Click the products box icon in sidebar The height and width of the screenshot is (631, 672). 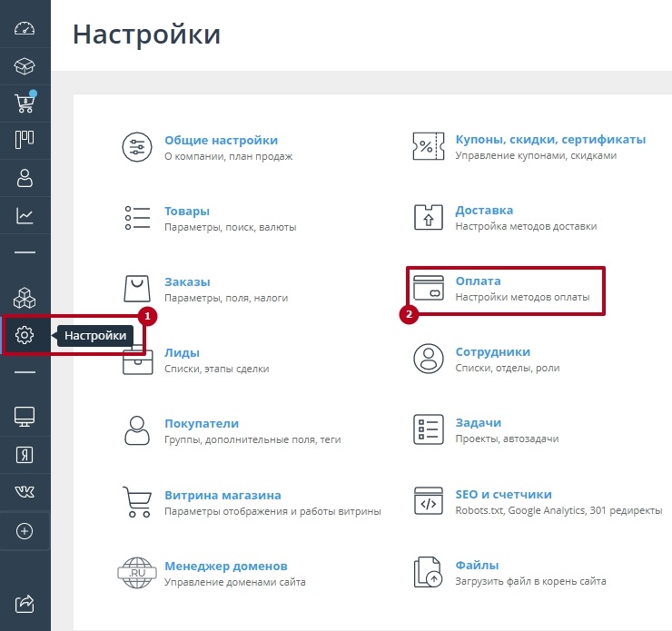(x=25, y=66)
